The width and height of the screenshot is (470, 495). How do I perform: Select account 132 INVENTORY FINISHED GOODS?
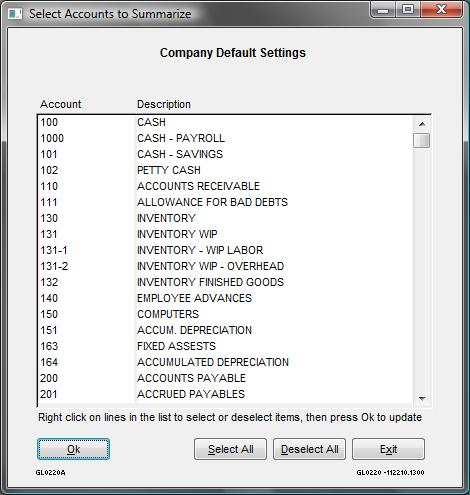(225, 282)
